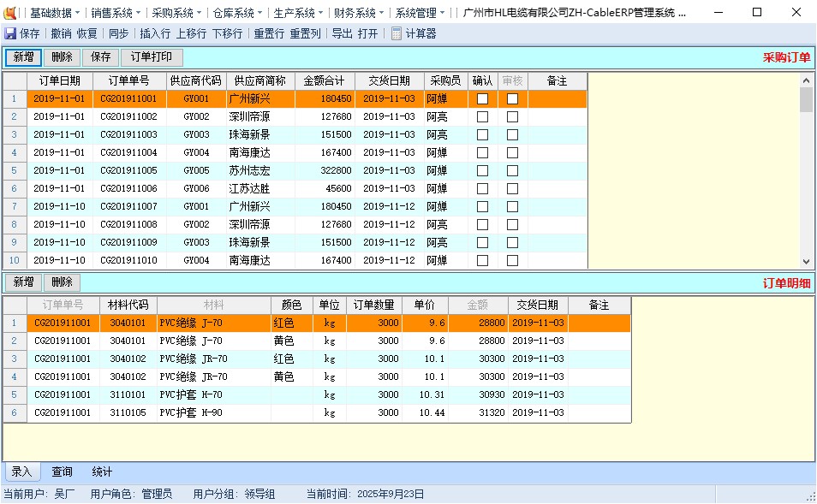Image resolution: width=817 pixels, height=504 pixels.
Task: Click 插入行 to insert a row
Action: tap(155, 34)
